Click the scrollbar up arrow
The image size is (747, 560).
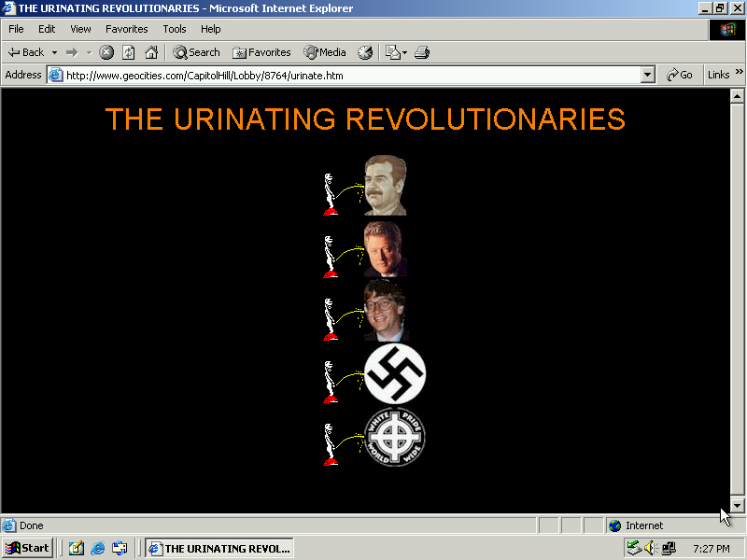coord(737,97)
